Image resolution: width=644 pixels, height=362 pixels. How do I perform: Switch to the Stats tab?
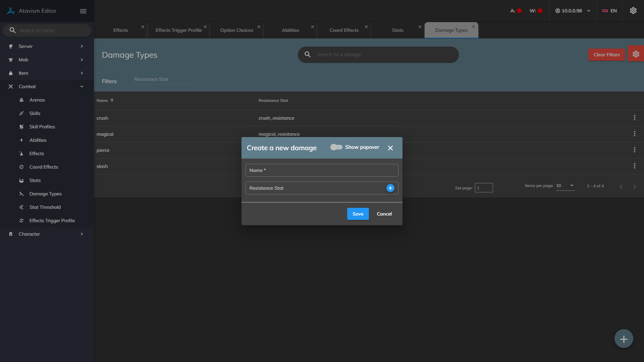[x=397, y=30]
